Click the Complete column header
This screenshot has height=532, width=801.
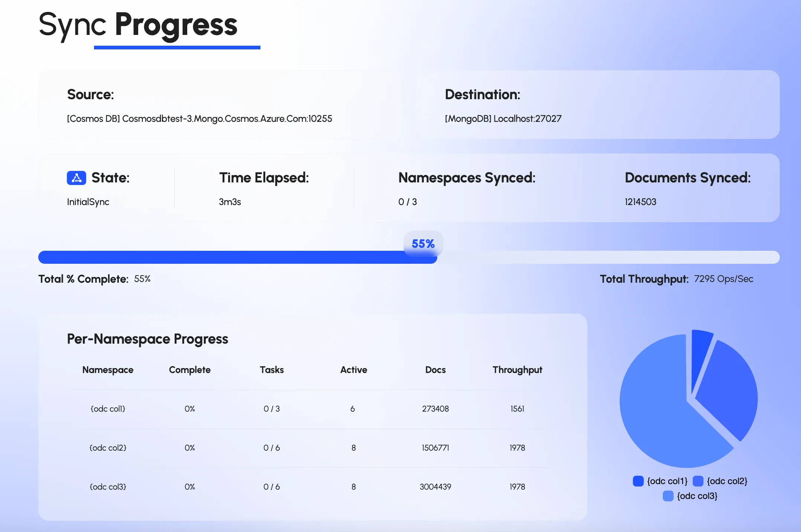coord(190,370)
